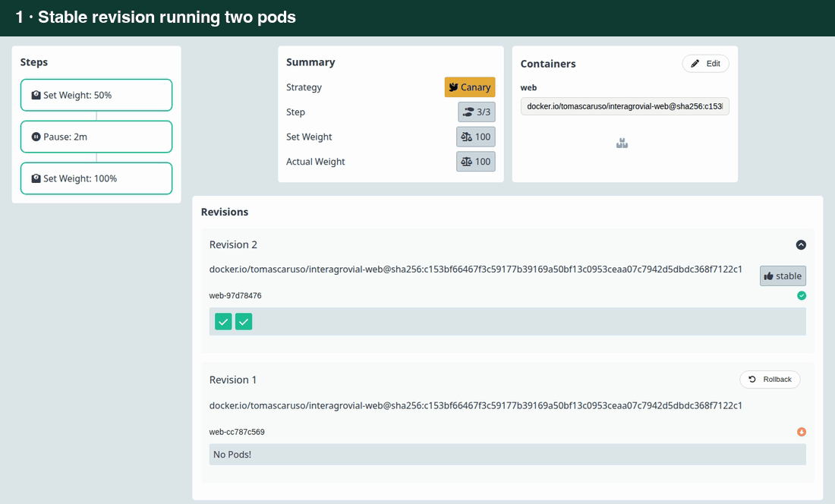Click the Actual Weight label in Summary
Screen dimensions: 835x504
point(316,162)
